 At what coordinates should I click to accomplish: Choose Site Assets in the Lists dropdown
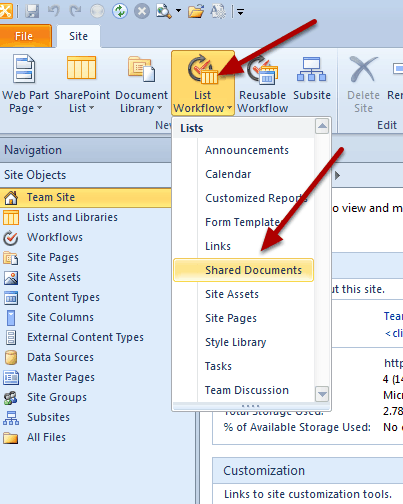pyautogui.click(x=243, y=294)
